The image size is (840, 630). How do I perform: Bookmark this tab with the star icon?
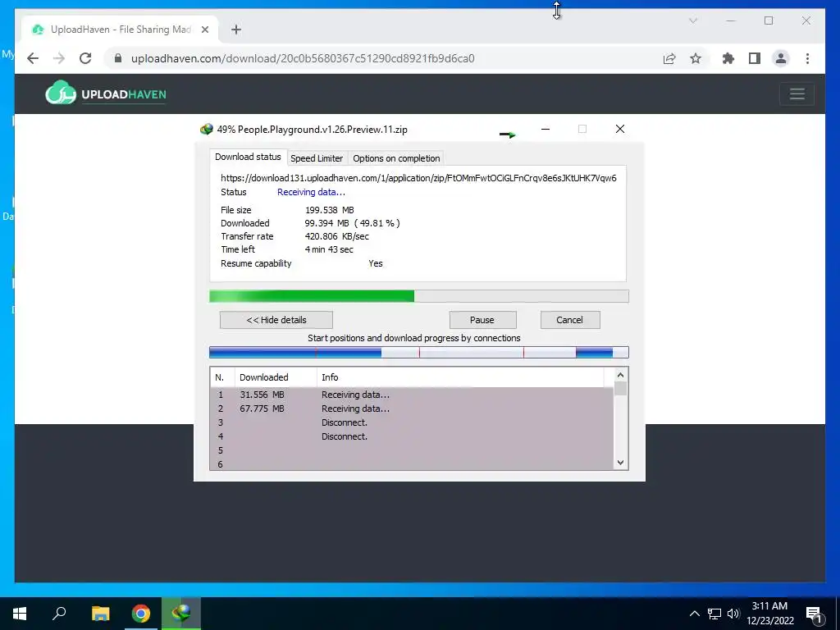(696, 58)
